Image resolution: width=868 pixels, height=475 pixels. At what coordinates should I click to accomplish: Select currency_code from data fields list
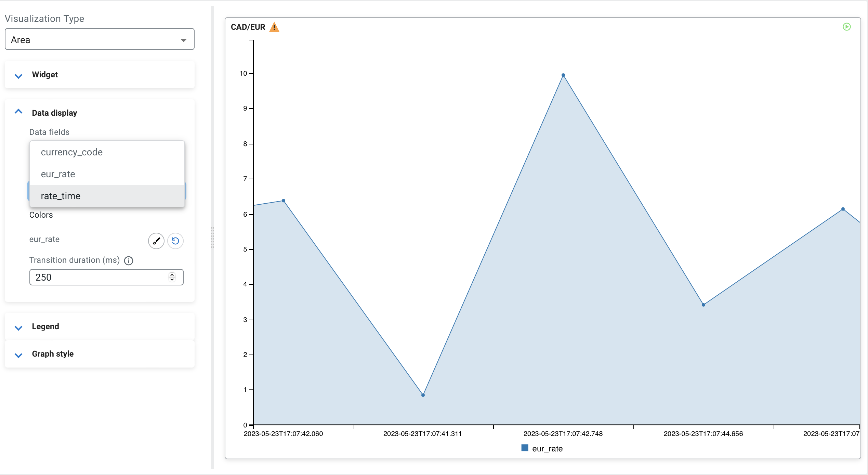click(72, 152)
